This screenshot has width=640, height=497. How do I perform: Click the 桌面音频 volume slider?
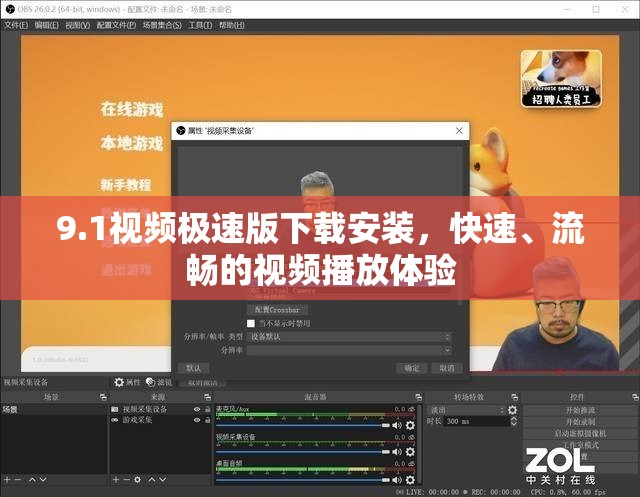(303, 480)
